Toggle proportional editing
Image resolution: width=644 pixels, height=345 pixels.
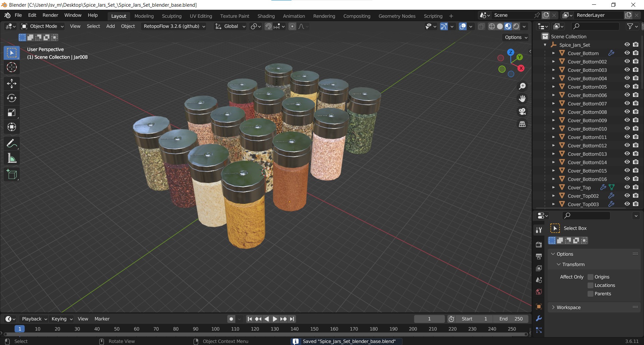click(292, 27)
